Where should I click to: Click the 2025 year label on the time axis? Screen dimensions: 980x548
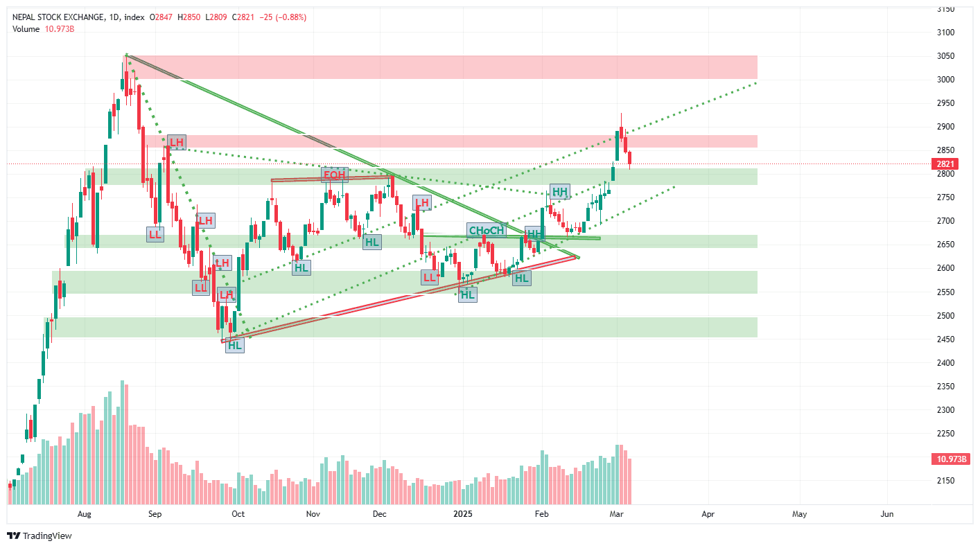tap(462, 515)
